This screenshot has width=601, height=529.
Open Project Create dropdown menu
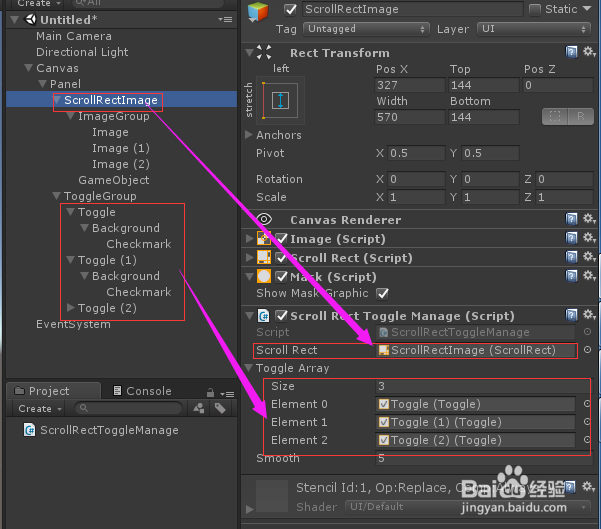(x=39, y=409)
